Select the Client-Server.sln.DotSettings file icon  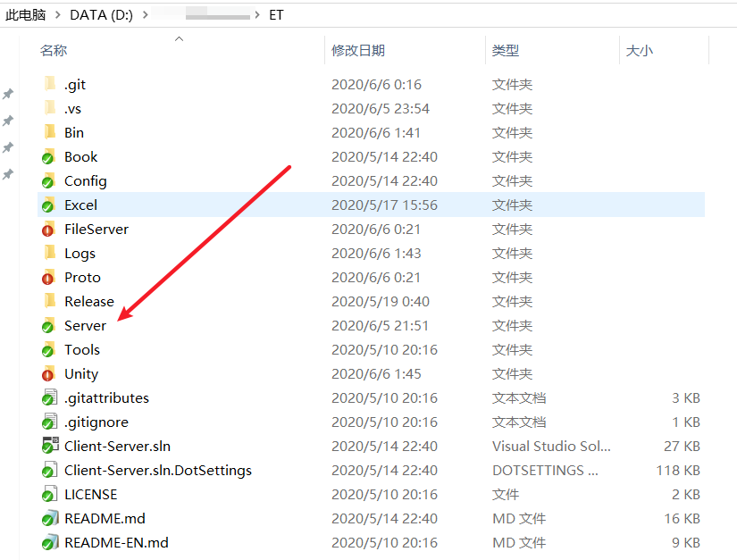pyautogui.click(x=49, y=470)
